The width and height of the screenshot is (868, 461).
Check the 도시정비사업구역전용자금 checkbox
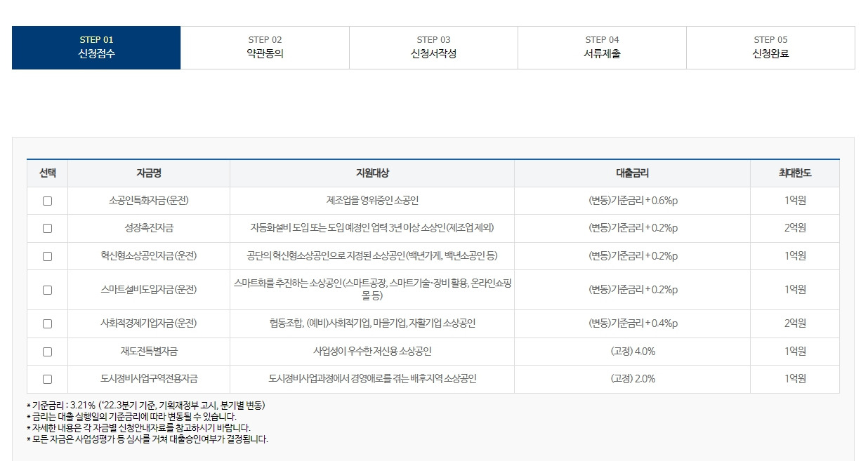coord(47,379)
